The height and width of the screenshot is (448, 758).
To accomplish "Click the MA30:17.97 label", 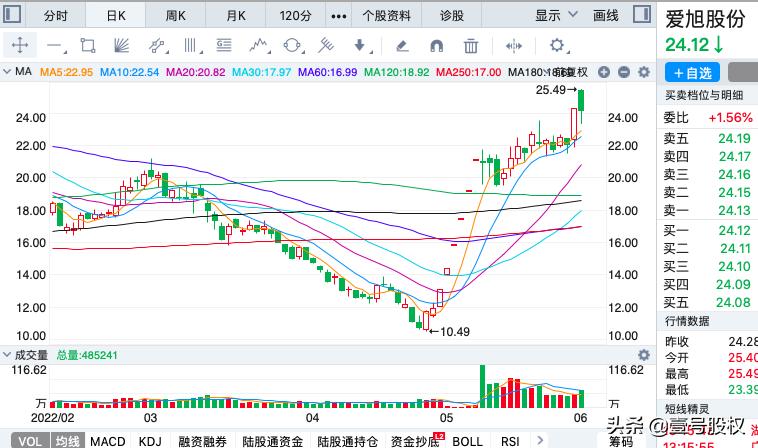I will coord(262,72).
